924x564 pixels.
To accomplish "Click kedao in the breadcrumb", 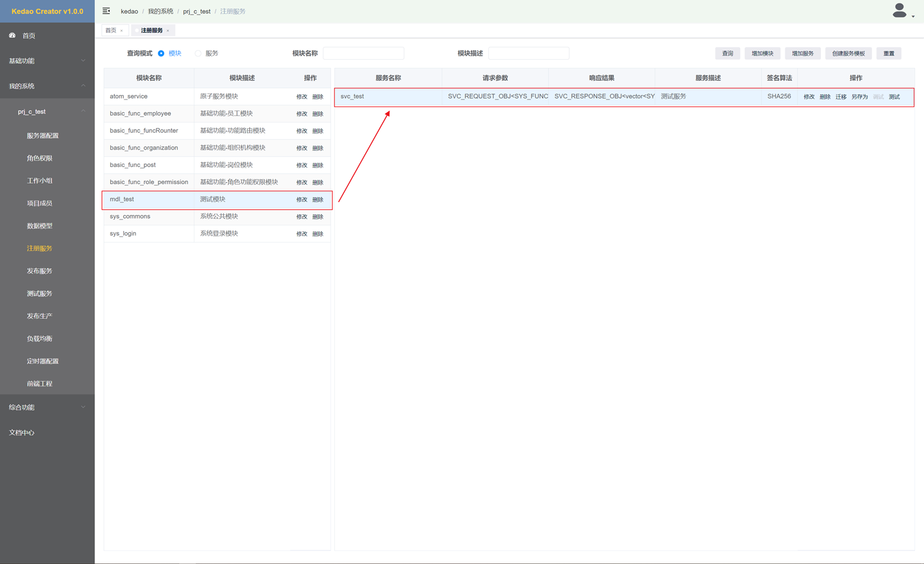I will click(129, 12).
